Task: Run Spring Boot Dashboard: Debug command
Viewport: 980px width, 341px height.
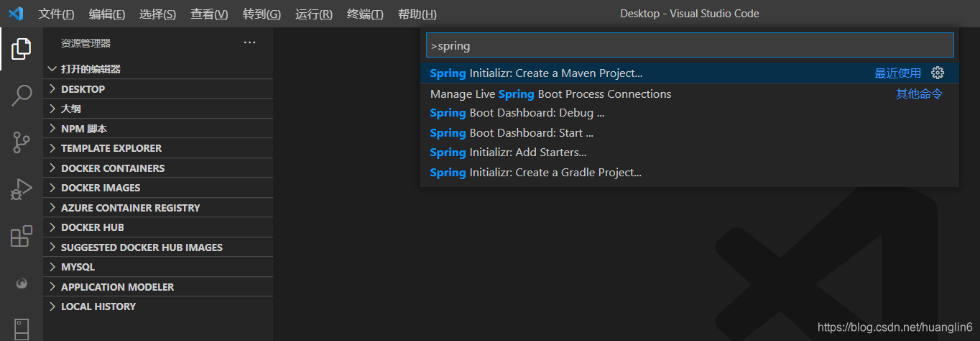Action: (690, 113)
